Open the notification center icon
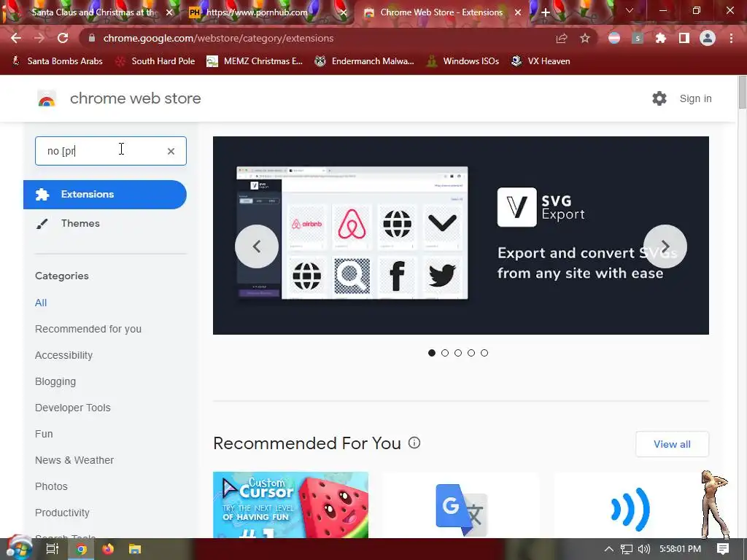This screenshot has height=560, width=747. [x=723, y=549]
